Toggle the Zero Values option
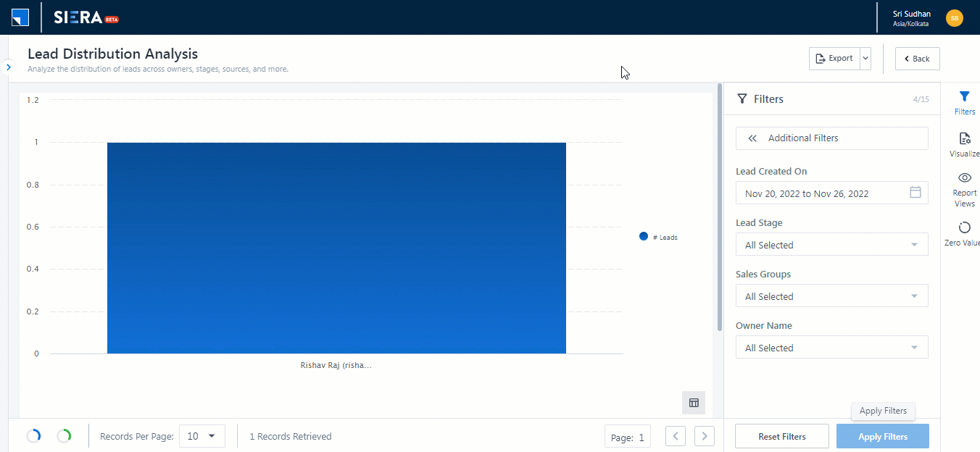 point(964,227)
